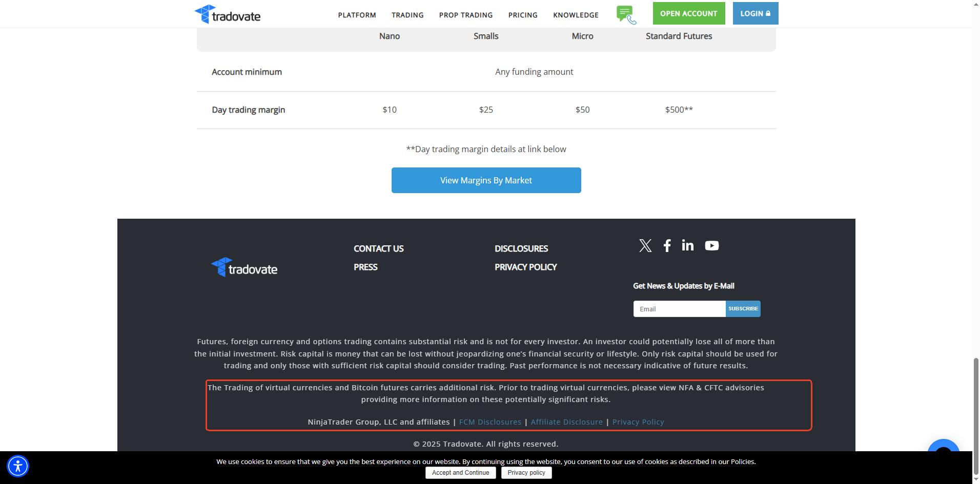Open the Knowledge menu
The image size is (980, 484).
[x=576, y=15]
